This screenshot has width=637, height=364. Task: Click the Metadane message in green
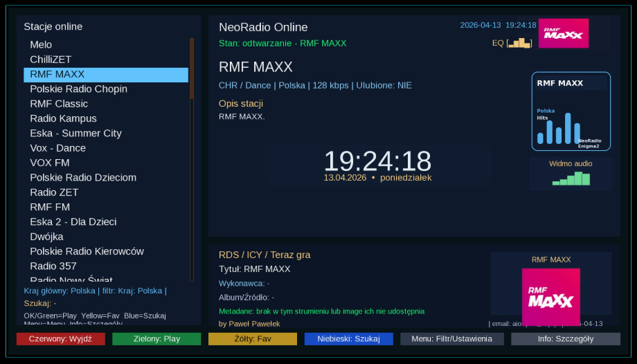click(x=322, y=311)
